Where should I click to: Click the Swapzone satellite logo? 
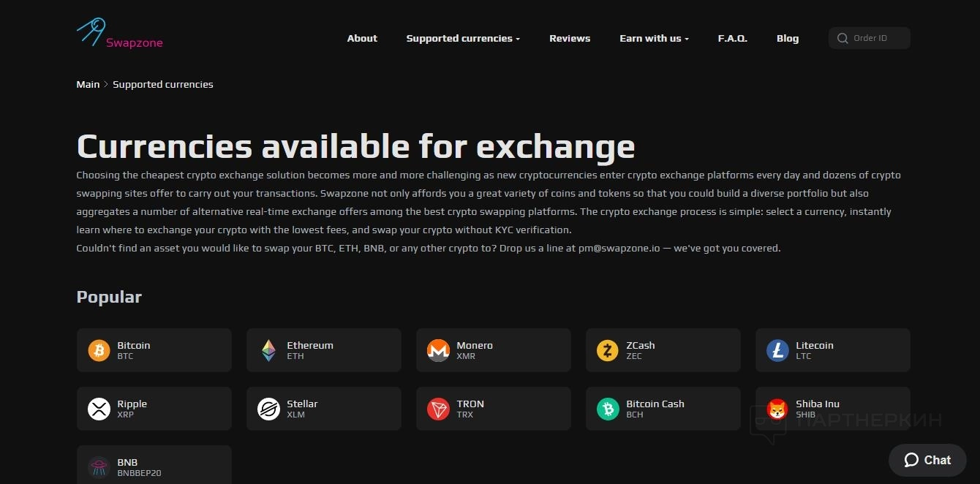coord(91,32)
